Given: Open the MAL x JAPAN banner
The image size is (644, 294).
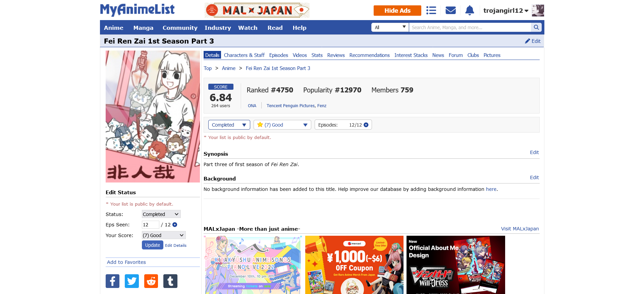Looking at the screenshot, I should (x=257, y=10).
